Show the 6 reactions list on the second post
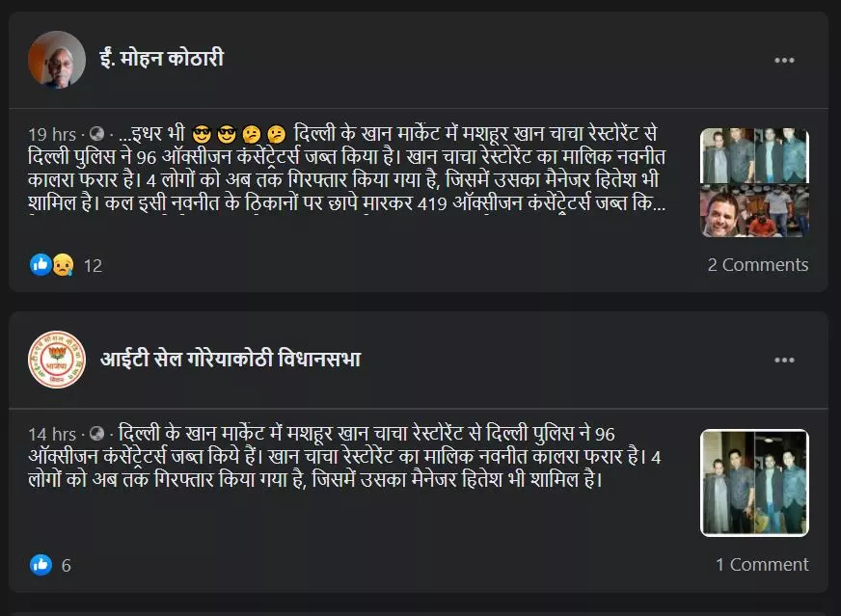Image resolution: width=841 pixels, height=616 pixels. (66, 566)
